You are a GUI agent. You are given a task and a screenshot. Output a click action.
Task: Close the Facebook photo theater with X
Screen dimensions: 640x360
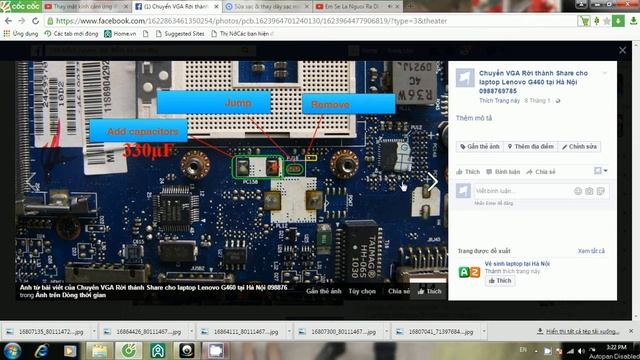622,50
